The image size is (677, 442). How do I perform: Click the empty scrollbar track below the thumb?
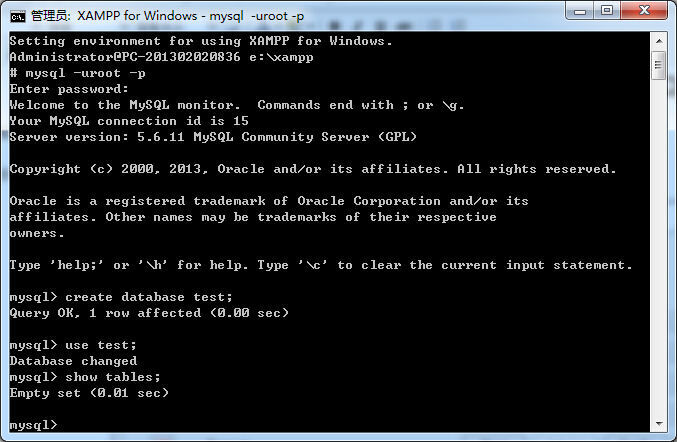pos(659,248)
